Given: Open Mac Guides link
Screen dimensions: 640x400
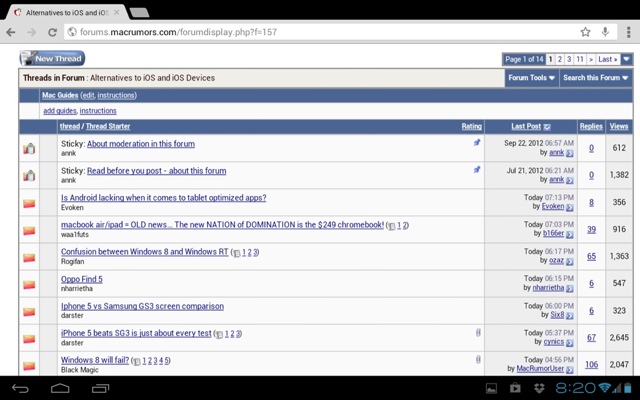Looking at the screenshot, I should (60, 95).
